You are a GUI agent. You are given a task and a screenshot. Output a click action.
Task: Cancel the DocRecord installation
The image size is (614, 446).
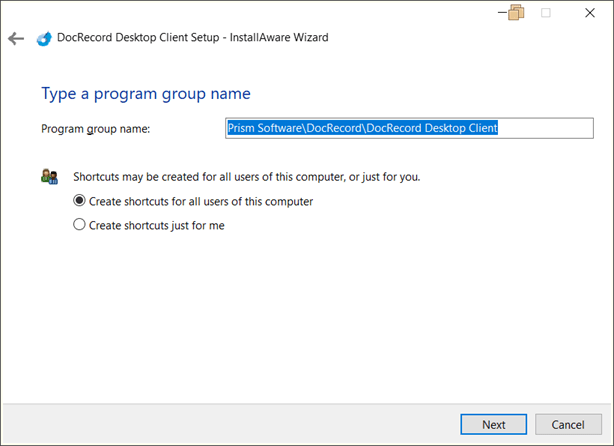coord(568,424)
